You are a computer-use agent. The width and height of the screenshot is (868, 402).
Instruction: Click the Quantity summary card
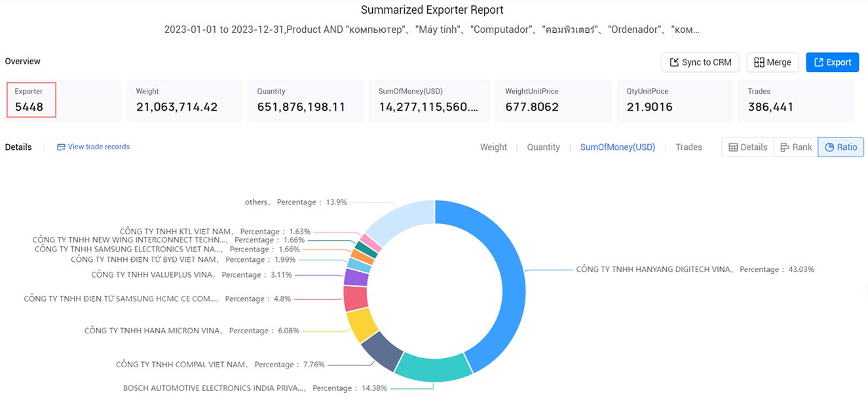pyautogui.click(x=306, y=101)
